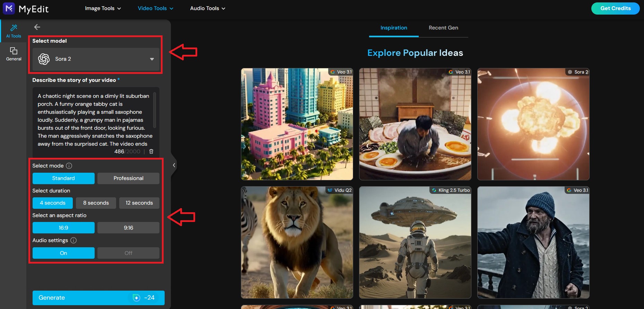
Task: Open the bearded sailor thumbnail
Action: coord(533,242)
